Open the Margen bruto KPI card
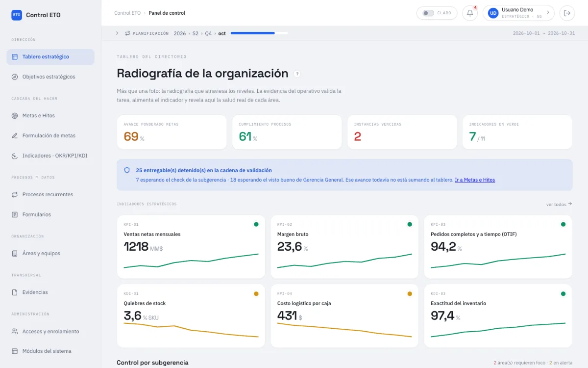This screenshot has height=368, width=588. click(344, 247)
